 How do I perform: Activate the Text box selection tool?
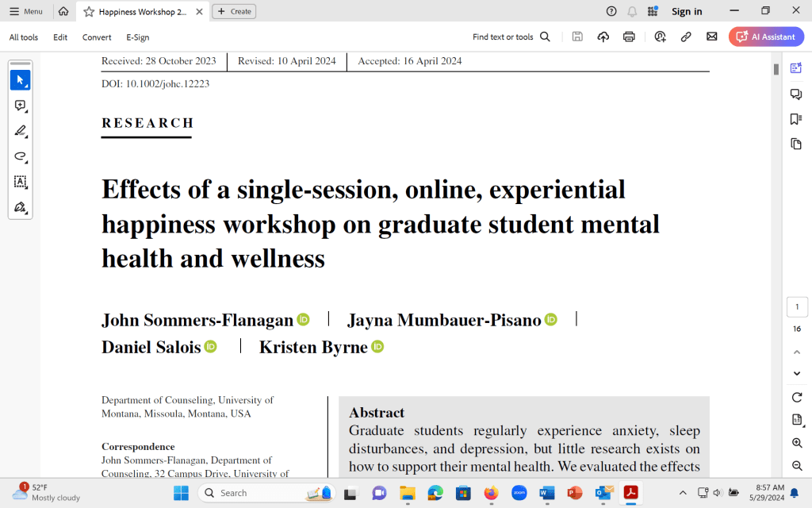[20, 182]
